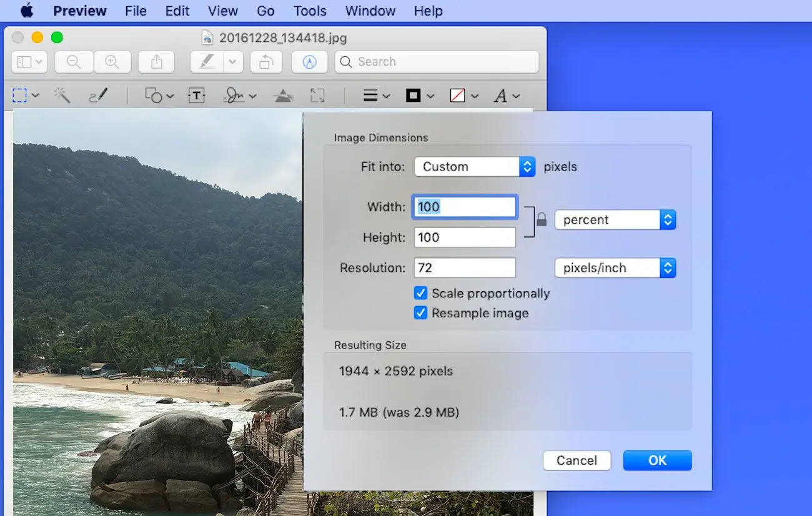Toggle the Markup Toolbar button

(x=310, y=62)
